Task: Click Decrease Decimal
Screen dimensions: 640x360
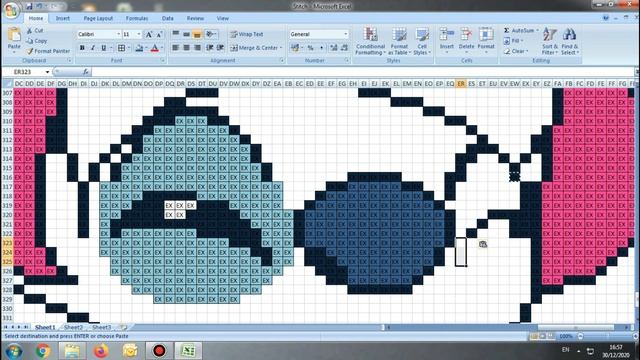Action: click(x=344, y=48)
